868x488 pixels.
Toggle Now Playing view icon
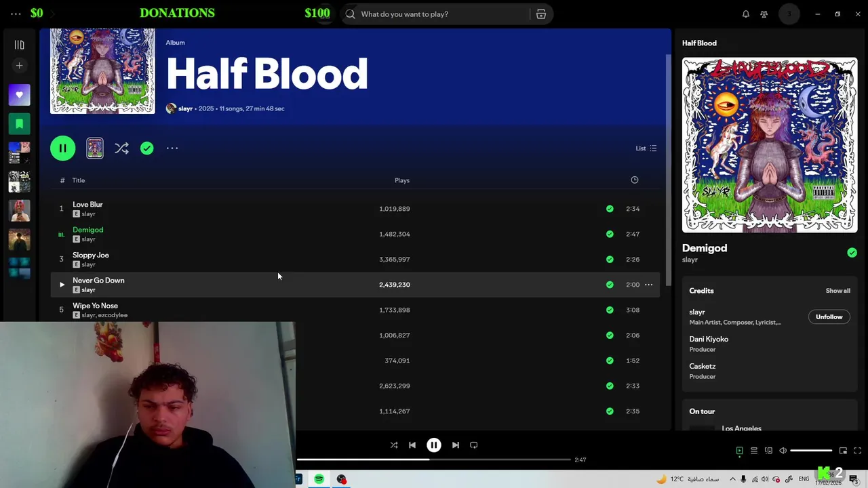pos(739,451)
